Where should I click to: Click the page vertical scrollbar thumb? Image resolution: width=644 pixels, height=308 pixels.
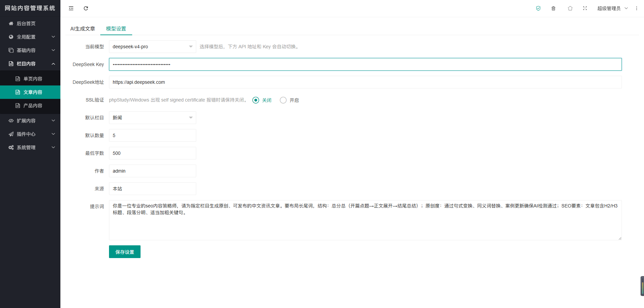[x=642, y=286]
